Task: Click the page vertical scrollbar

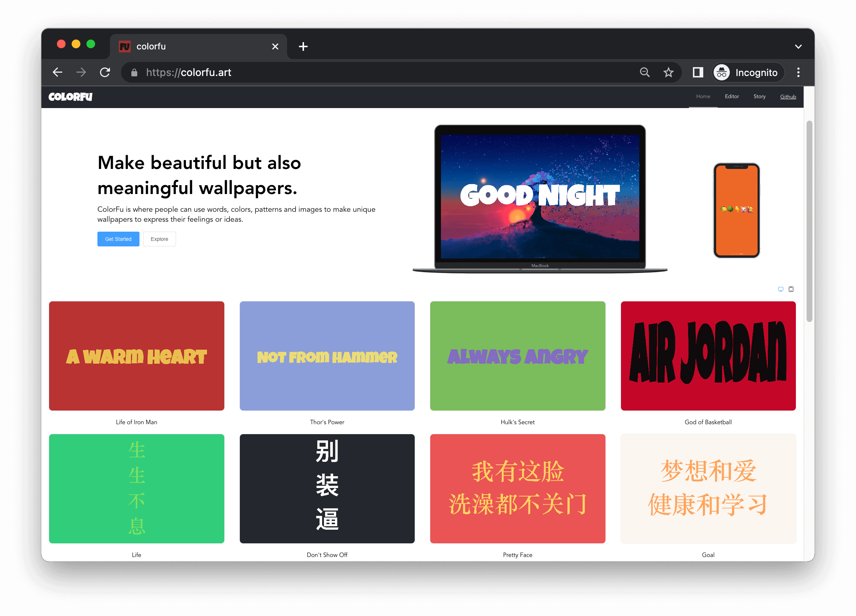Action: (809, 221)
